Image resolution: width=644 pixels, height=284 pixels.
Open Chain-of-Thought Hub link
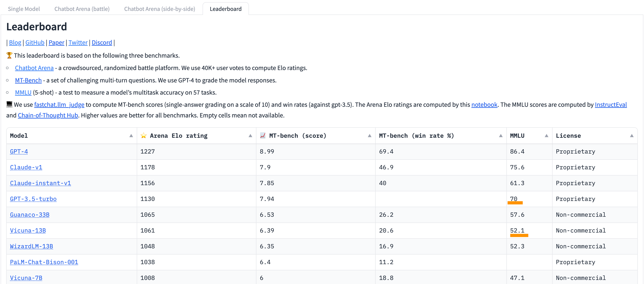48,115
